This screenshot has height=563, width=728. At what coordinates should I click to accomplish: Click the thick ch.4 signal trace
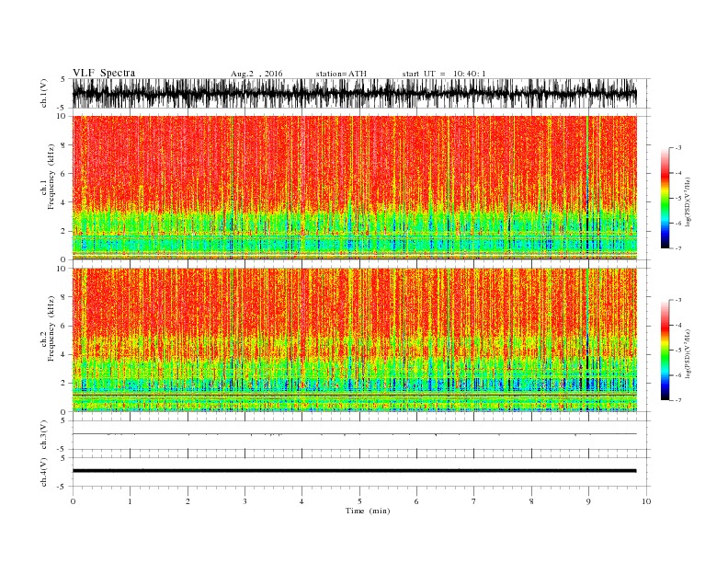point(354,471)
